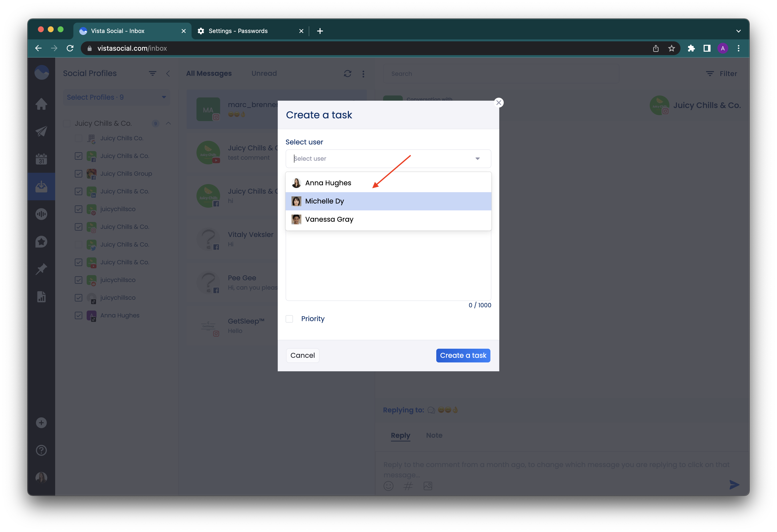Screen dimensions: 777x532
Task: Open the Select Profiles · 9 dropdown
Action: tap(116, 97)
